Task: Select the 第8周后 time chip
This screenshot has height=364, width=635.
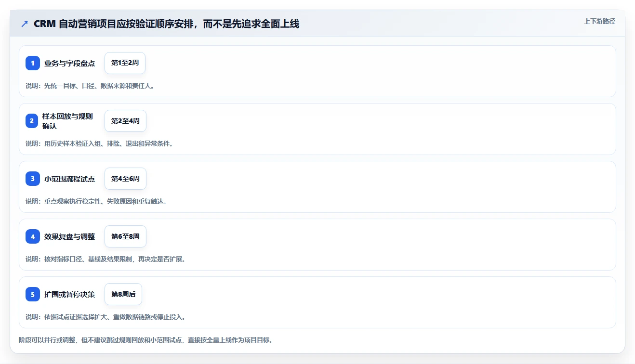Action: [x=123, y=294]
